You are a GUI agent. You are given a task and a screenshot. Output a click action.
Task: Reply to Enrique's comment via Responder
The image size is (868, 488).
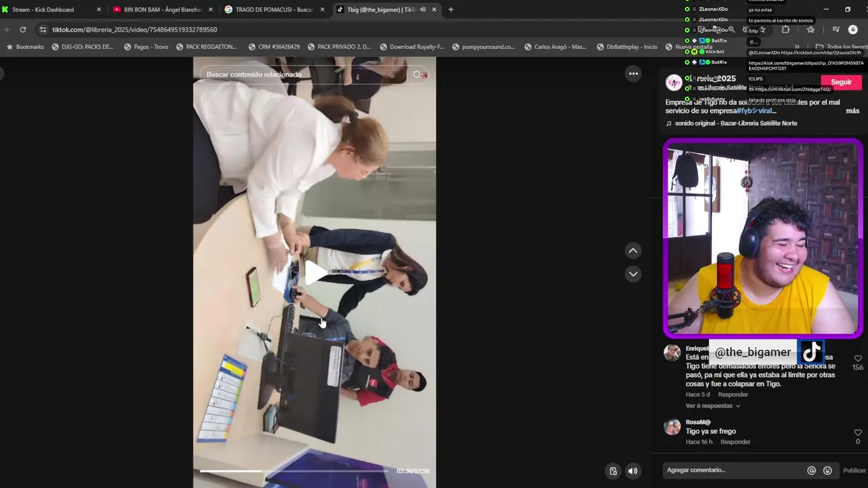pyautogui.click(x=733, y=394)
